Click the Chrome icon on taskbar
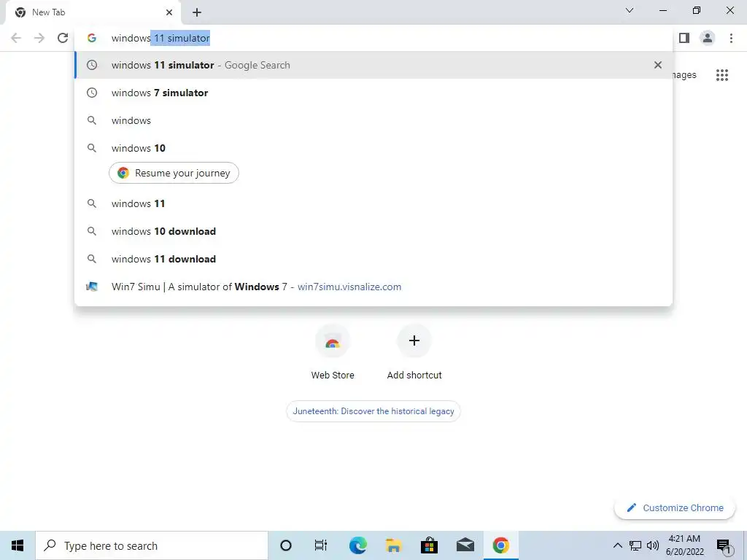The height and width of the screenshot is (560, 747). coord(500,545)
